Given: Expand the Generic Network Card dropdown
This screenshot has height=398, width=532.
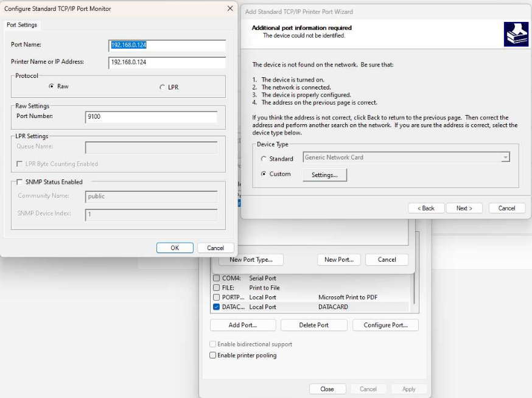Looking at the screenshot, I should coord(505,158).
